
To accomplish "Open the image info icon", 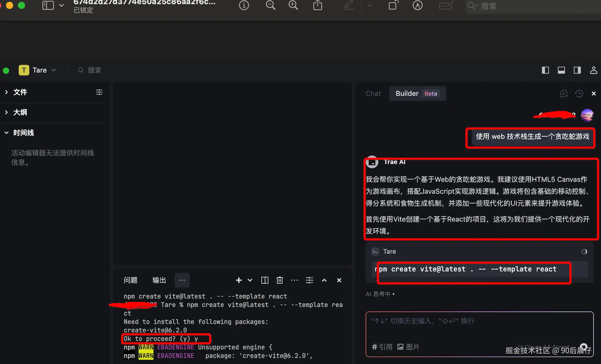I will (x=244, y=5).
